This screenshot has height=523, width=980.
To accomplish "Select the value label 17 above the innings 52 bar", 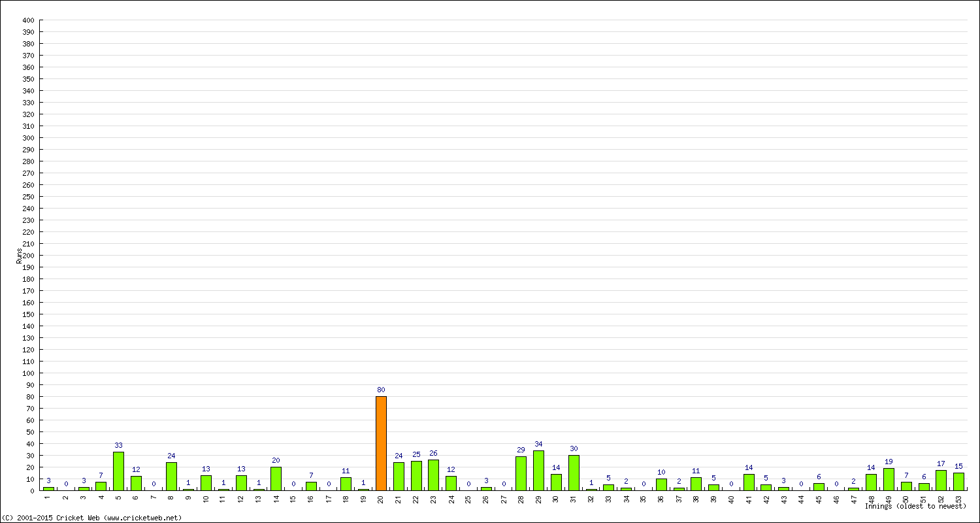I will pyautogui.click(x=941, y=464).
